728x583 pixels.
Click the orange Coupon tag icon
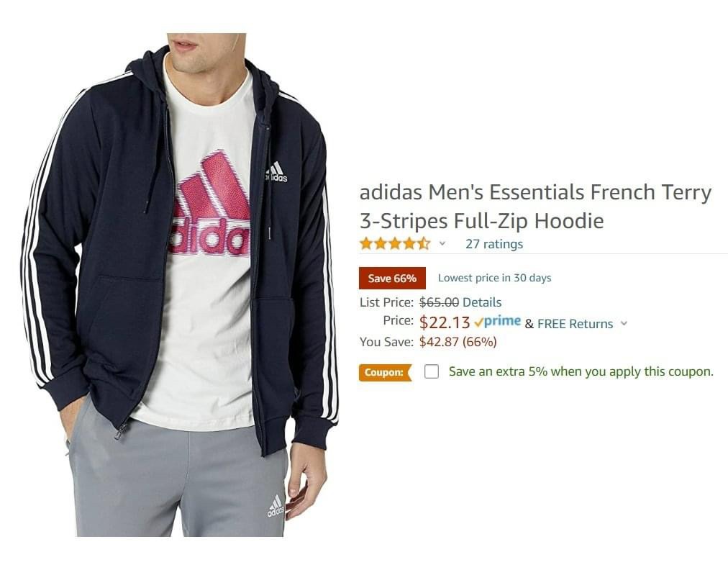[x=385, y=372]
